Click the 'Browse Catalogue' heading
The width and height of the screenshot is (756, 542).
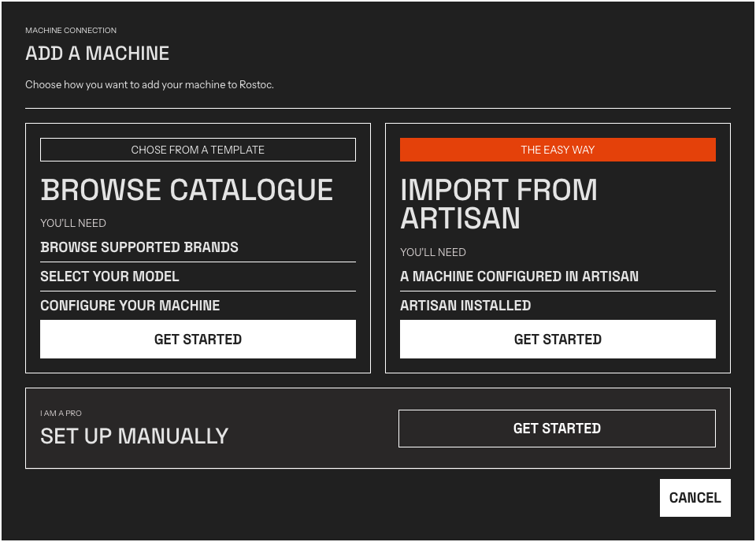(187, 190)
